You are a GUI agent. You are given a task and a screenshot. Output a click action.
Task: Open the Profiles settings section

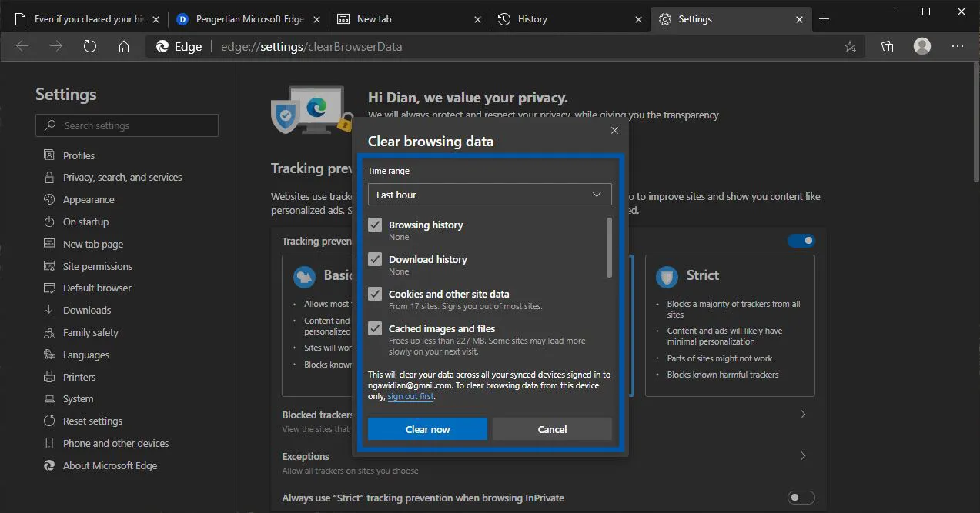coord(78,155)
